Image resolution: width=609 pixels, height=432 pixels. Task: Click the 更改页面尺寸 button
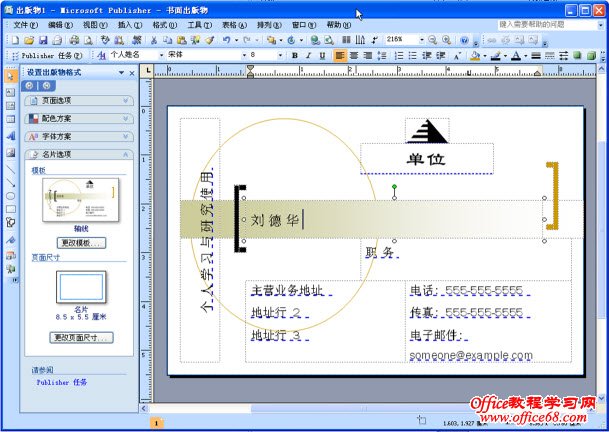coord(81,338)
